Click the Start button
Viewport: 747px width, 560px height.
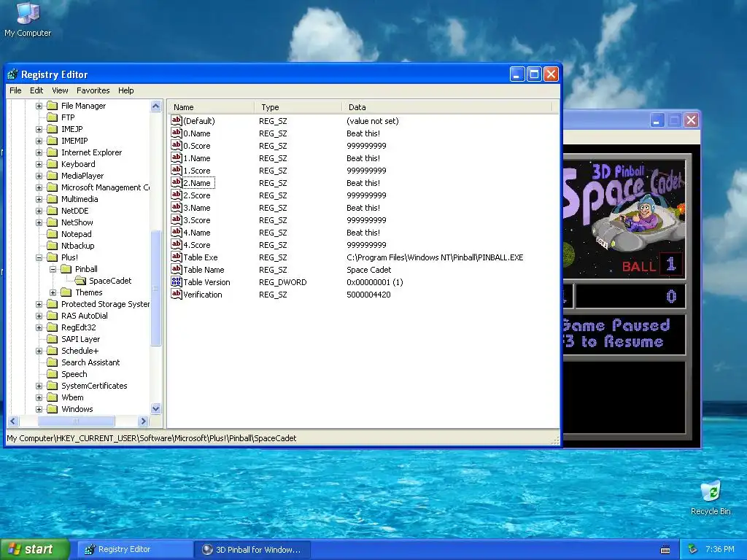(34, 550)
